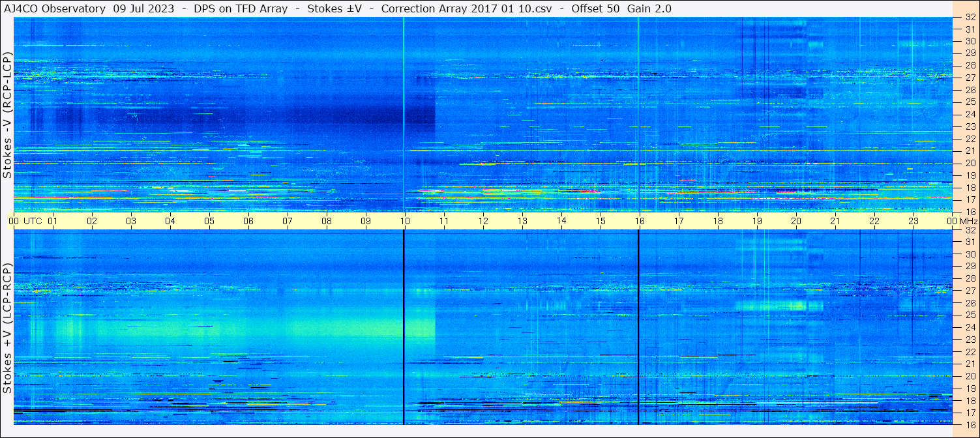Select the 01 hour marker on time axis
Viewport: 980px width, 438px height.
pos(53,221)
